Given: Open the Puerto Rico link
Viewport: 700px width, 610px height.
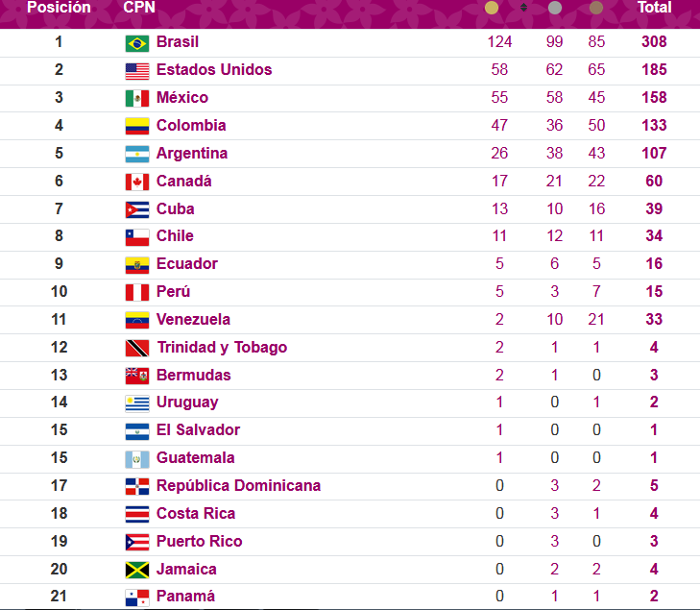Looking at the screenshot, I should coord(199,541).
